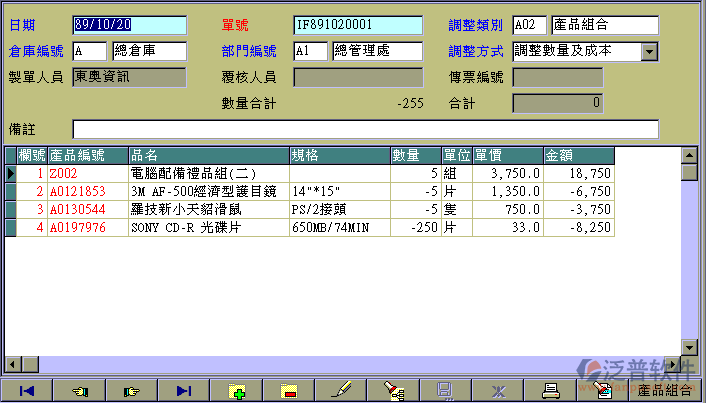706x403 pixels.
Task: Click the 產品編號 column header
Action: [88, 156]
